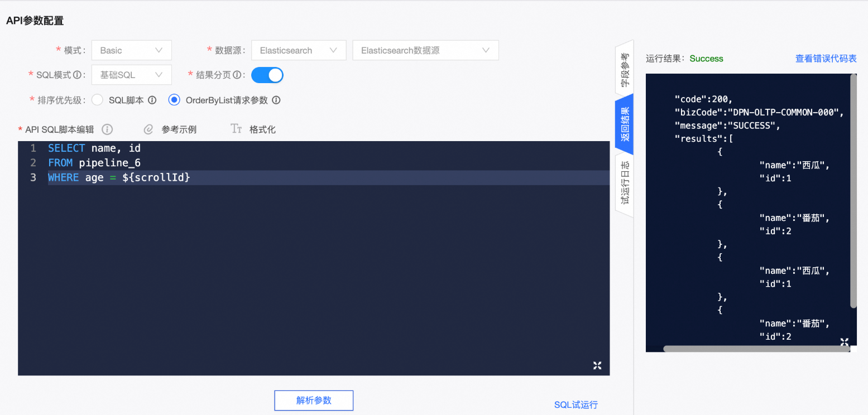
Task: Switch to the 试运行日志 vertical tab
Action: 625,182
